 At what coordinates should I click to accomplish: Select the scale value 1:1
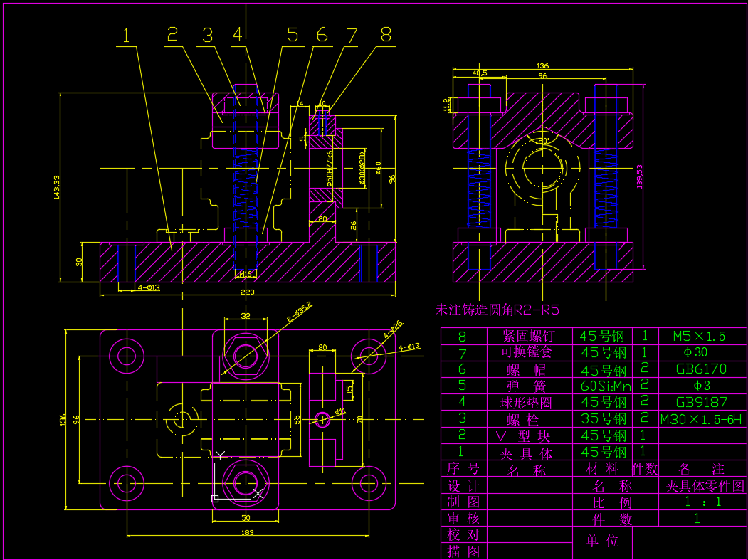point(702,502)
